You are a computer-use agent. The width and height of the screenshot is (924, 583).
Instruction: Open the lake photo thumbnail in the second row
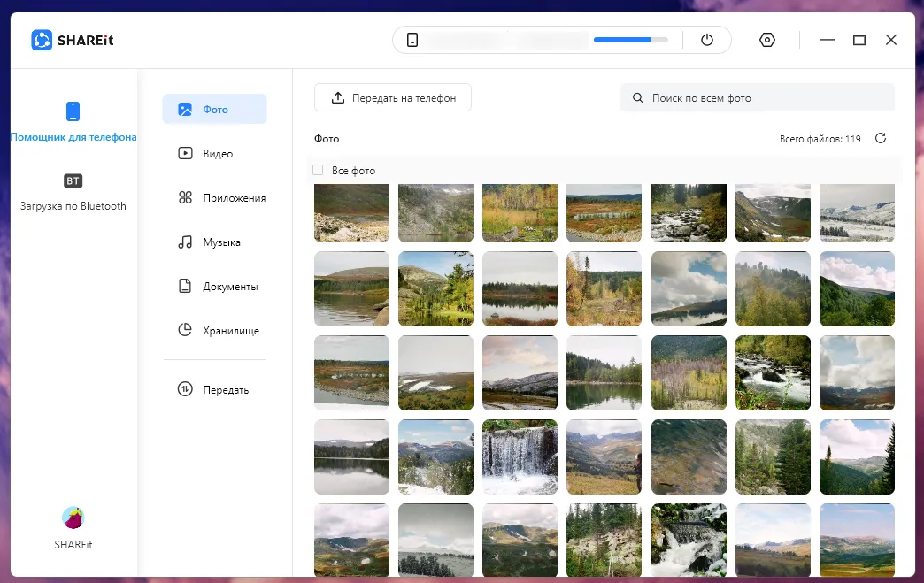coord(351,288)
